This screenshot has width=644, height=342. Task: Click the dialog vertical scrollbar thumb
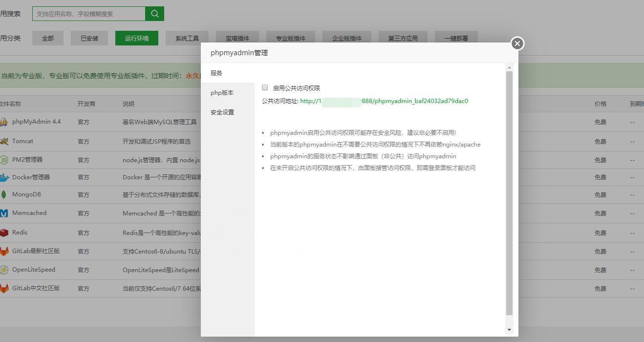pyautogui.click(x=509, y=193)
